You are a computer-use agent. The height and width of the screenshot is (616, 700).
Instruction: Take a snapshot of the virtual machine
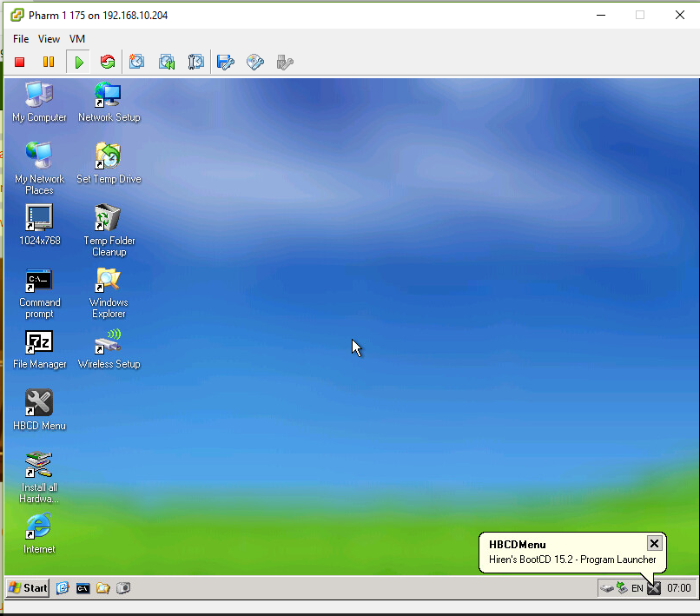click(137, 62)
